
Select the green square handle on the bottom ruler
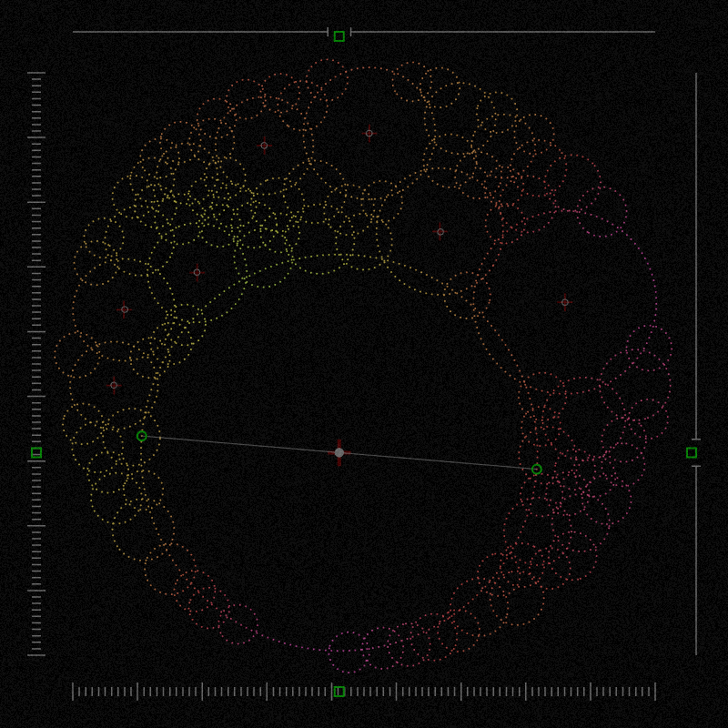[339, 692]
